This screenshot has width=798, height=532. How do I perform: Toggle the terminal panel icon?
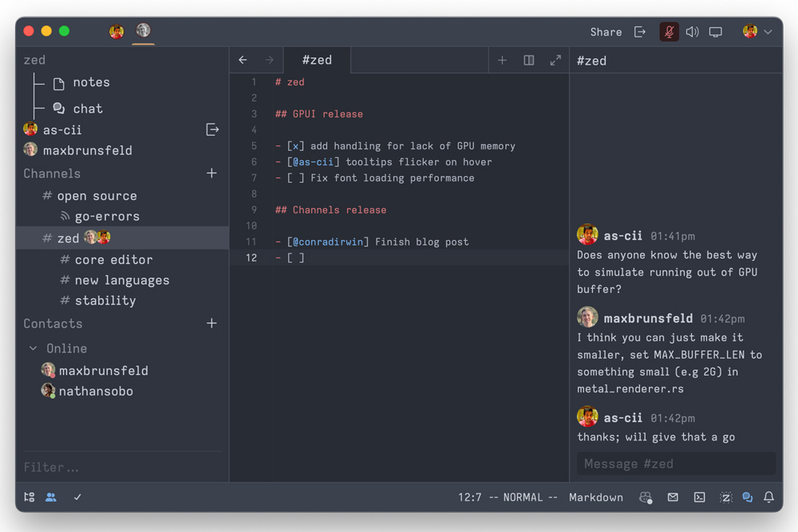click(x=699, y=497)
